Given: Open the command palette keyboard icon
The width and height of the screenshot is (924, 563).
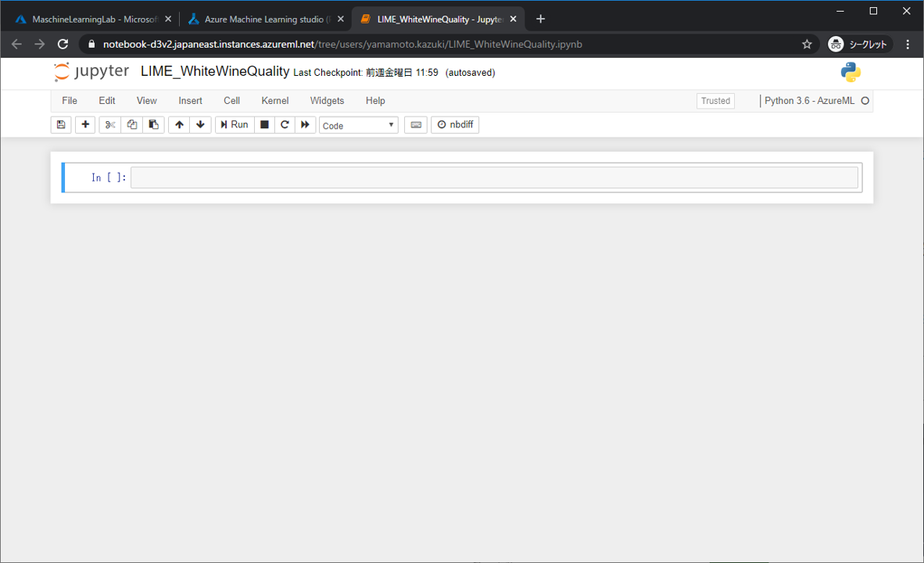Looking at the screenshot, I should point(416,124).
